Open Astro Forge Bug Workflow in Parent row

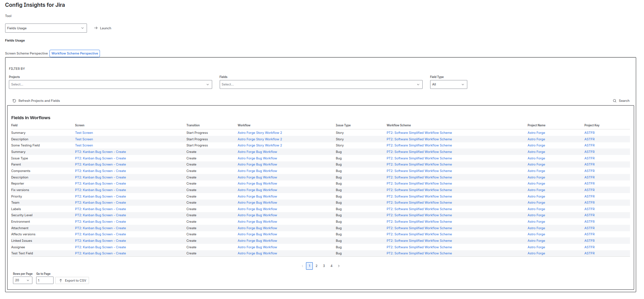[258, 164]
